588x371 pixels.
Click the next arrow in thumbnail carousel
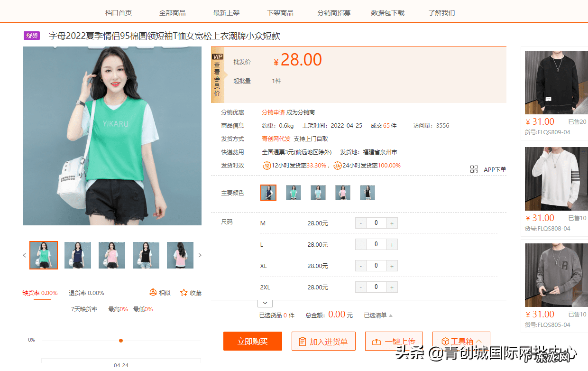coord(200,255)
